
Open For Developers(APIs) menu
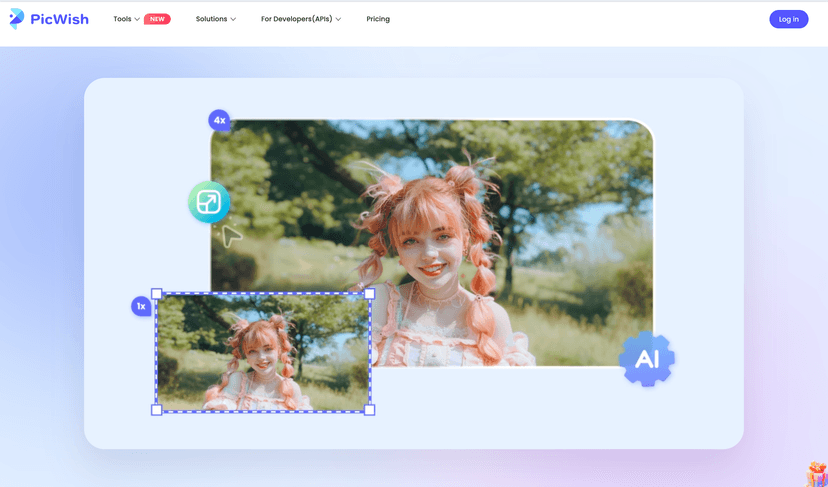(x=297, y=19)
